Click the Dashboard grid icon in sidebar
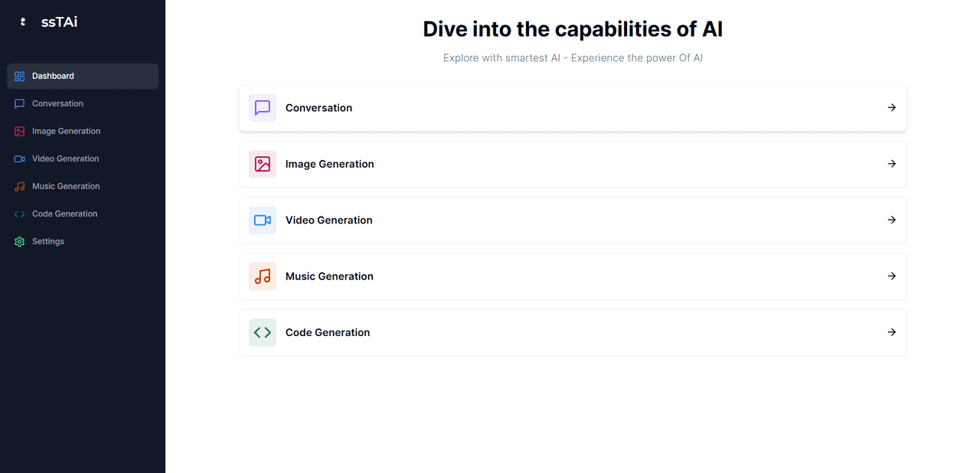 20,77
